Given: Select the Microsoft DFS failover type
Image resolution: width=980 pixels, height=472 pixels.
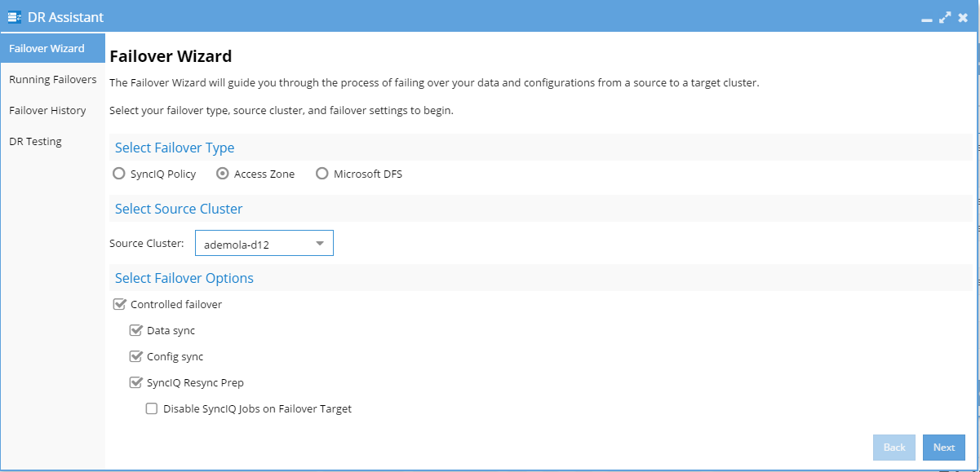Looking at the screenshot, I should 321,174.
